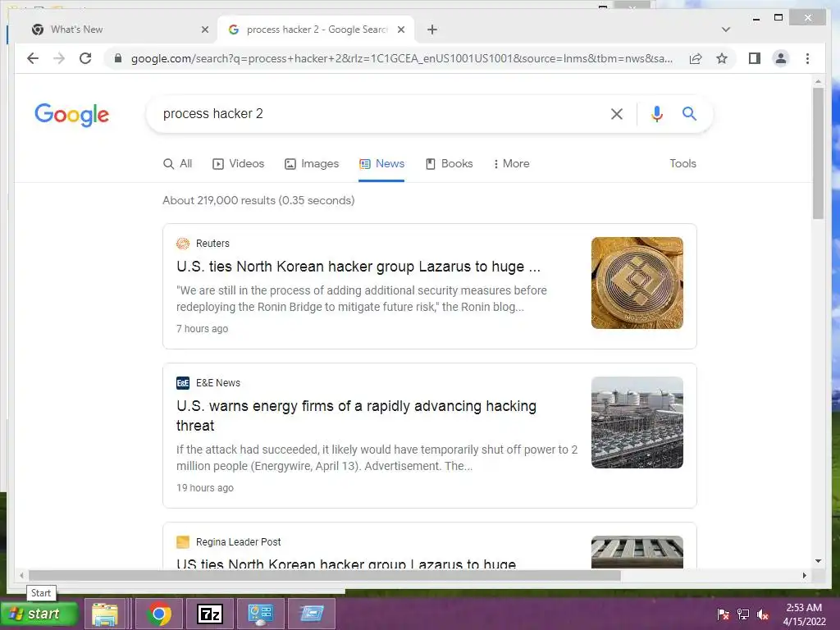This screenshot has width=840, height=630.
Task: Expand the More search categories
Action: pyautogui.click(x=512, y=163)
